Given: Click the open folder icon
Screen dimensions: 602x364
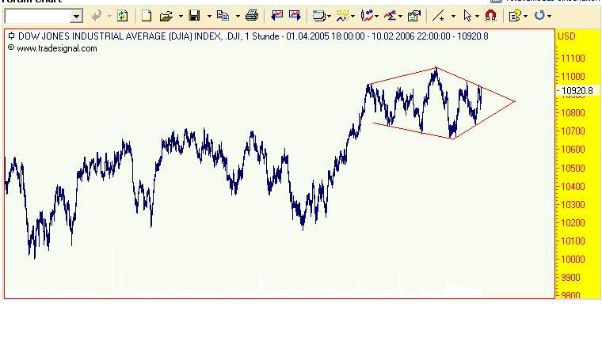Looking at the screenshot, I should coord(166,16).
